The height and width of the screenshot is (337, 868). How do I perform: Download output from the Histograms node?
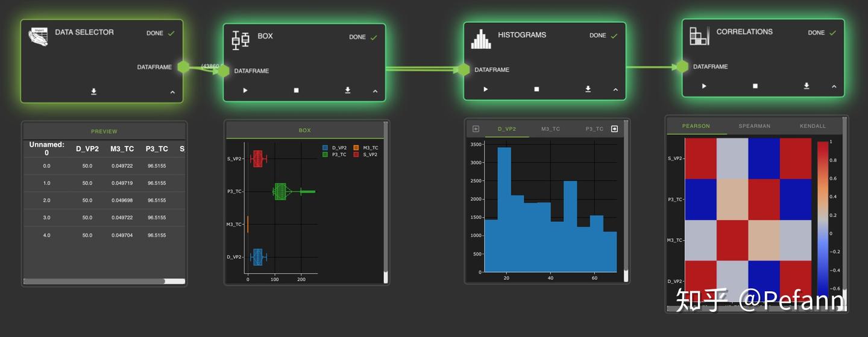(x=588, y=89)
